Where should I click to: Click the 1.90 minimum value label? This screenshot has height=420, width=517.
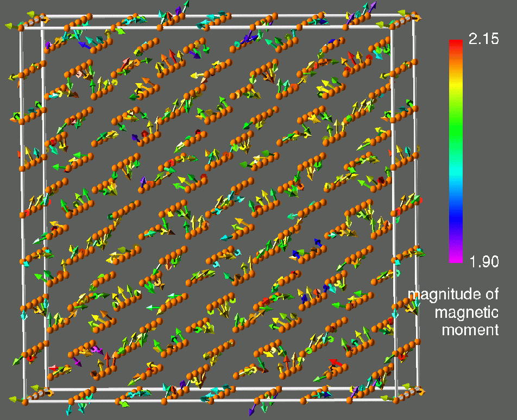point(484,262)
